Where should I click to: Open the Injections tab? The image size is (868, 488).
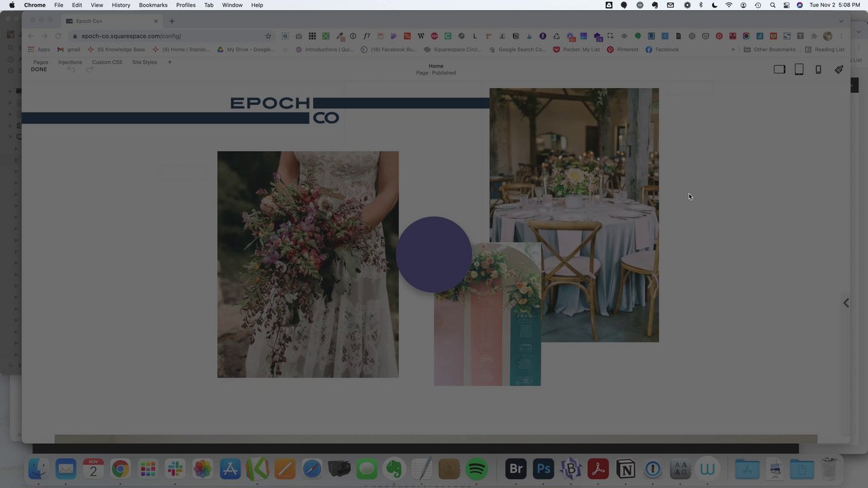pyautogui.click(x=70, y=62)
